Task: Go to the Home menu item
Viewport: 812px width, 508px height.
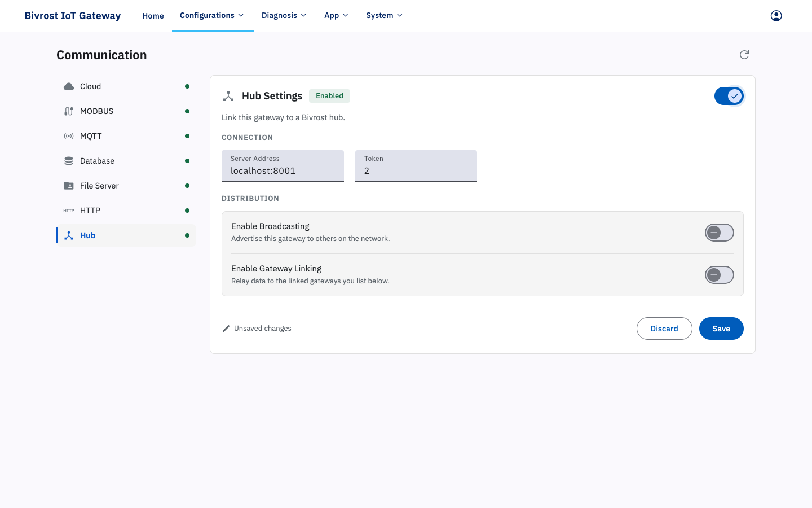Action: 153,16
